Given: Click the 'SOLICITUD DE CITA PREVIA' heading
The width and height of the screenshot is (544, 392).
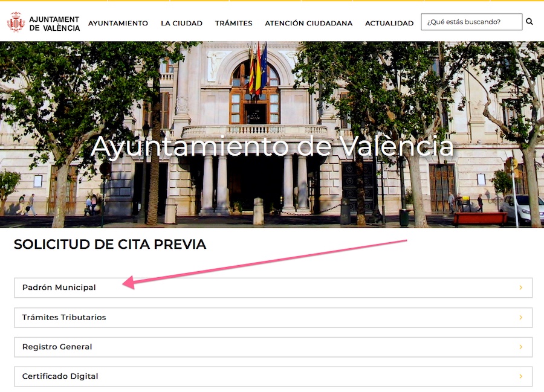Looking at the screenshot, I should pos(110,245).
